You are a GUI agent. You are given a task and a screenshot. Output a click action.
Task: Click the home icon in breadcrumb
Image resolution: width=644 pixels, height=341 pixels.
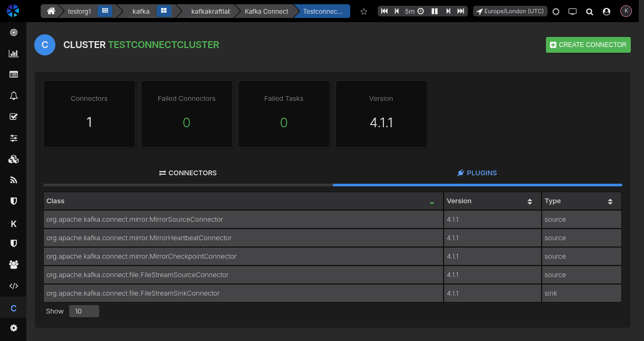click(x=51, y=11)
